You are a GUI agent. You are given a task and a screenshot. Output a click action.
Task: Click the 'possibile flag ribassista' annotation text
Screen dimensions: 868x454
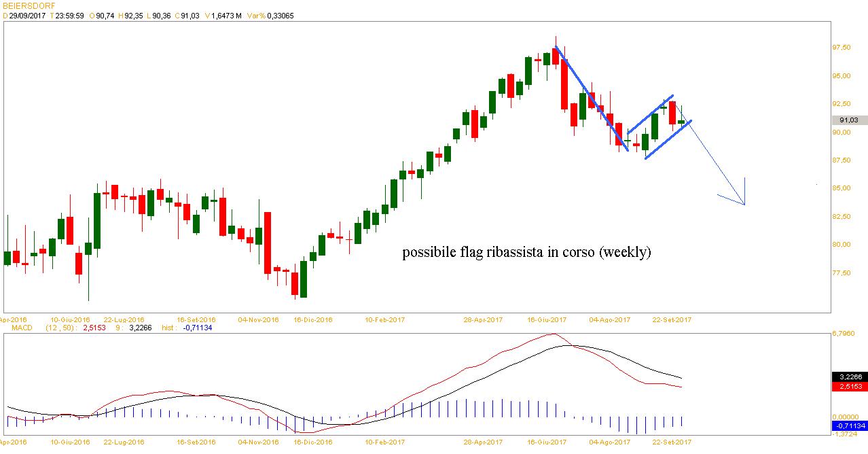(x=526, y=253)
